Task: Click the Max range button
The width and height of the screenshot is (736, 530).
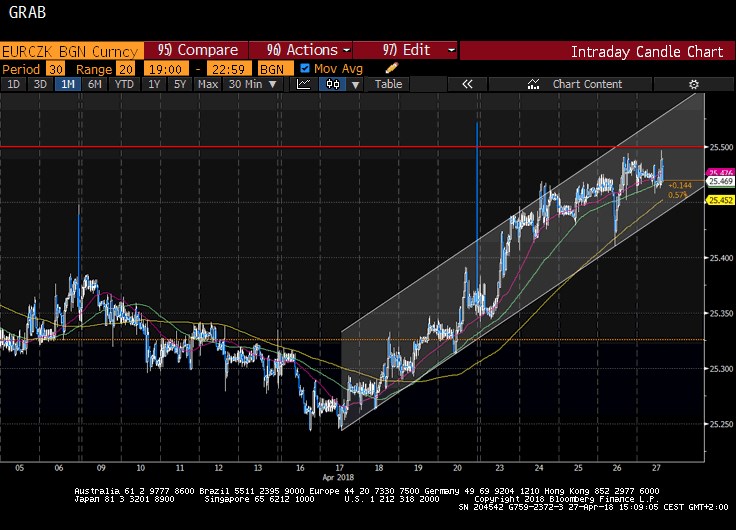Action: pyautogui.click(x=207, y=85)
